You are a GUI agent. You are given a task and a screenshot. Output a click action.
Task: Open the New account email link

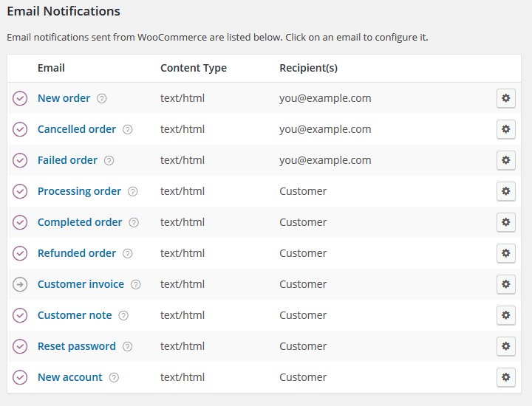point(70,377)
